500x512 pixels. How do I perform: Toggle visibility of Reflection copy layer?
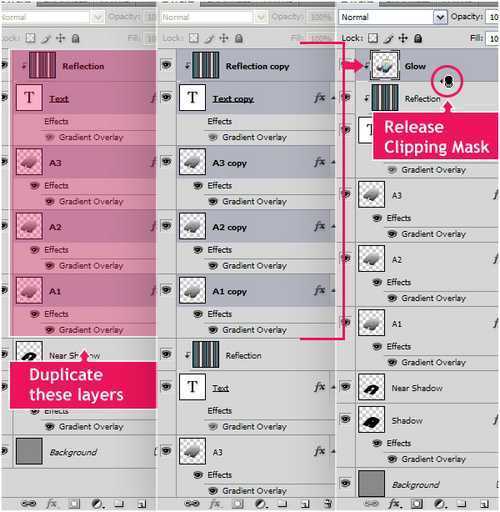[x=166, y=64]
